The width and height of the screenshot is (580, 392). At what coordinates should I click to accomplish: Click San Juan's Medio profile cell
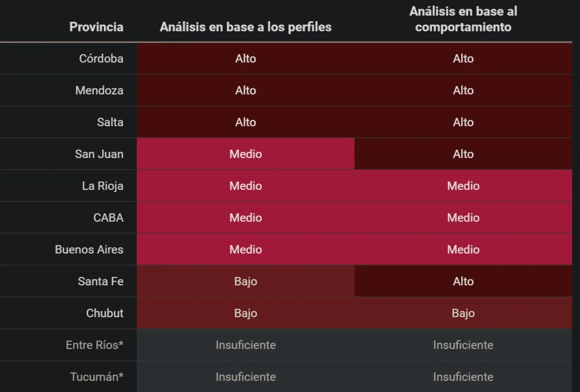coord(246,154)
